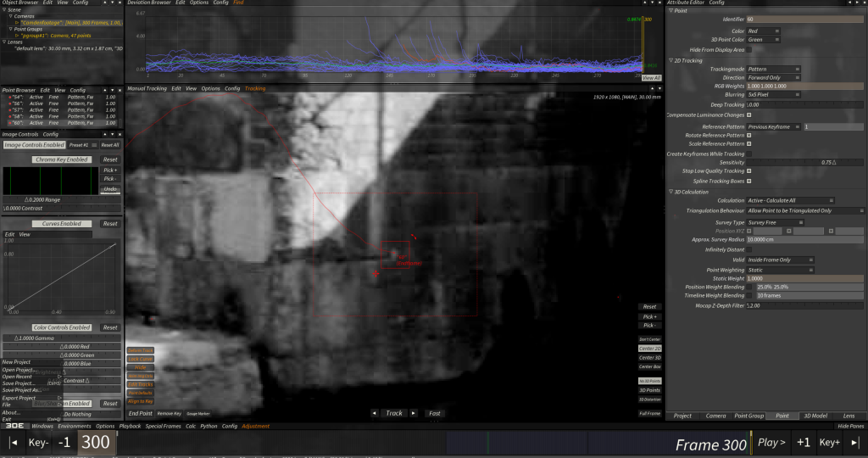Jump to first frame with the start arrow

[x=14, y=443]
